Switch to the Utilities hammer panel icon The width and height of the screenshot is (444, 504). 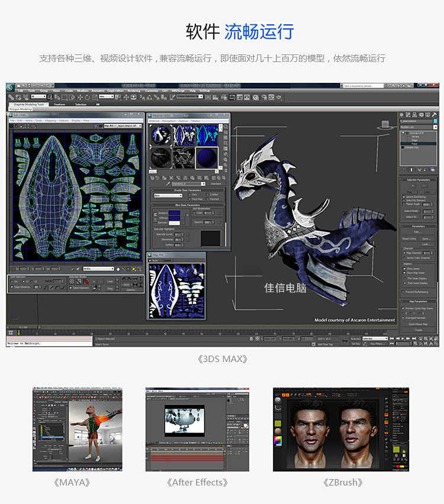point(434,115)
